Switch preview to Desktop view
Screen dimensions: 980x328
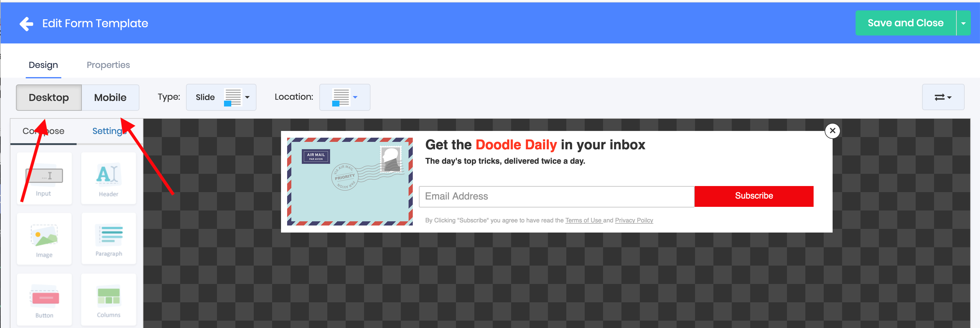point(49,98)
